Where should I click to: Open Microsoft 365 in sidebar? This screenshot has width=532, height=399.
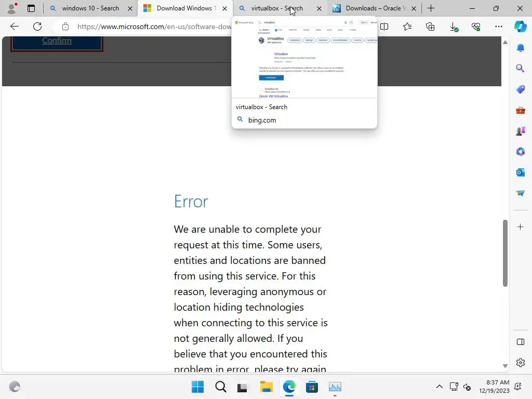(x=520, y=152)
